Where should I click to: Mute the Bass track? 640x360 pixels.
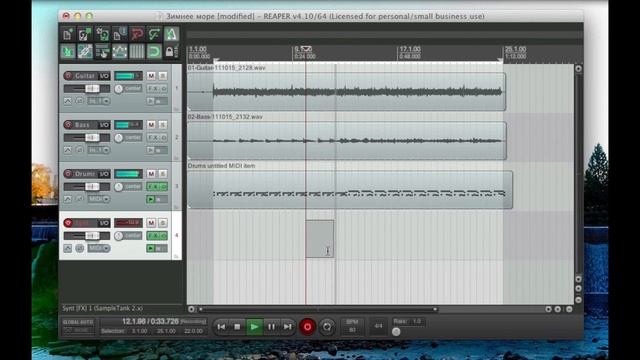[x=151, y=125]
